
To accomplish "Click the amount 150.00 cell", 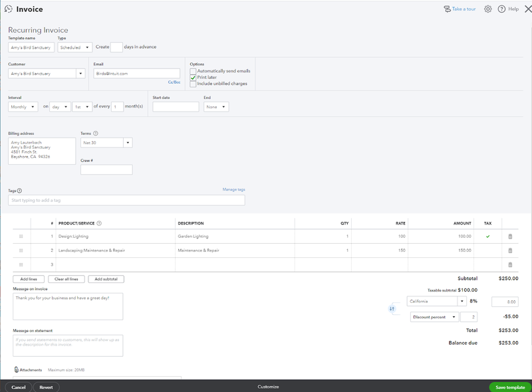I will click(441, 250).
